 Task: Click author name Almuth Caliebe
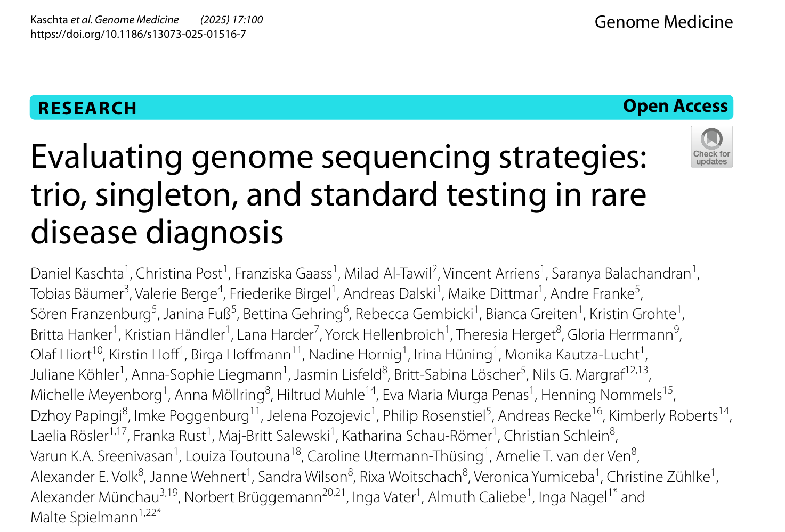click(x=478, y=497)
